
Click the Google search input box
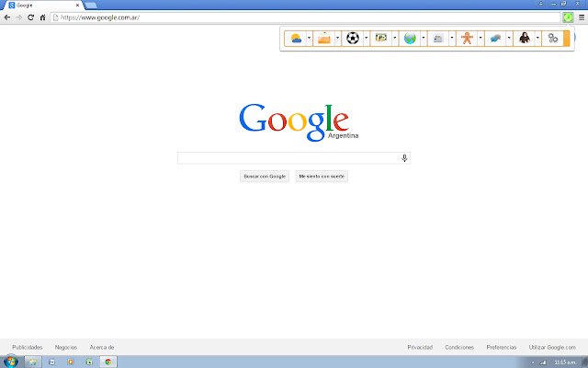(x=294, y=158)
